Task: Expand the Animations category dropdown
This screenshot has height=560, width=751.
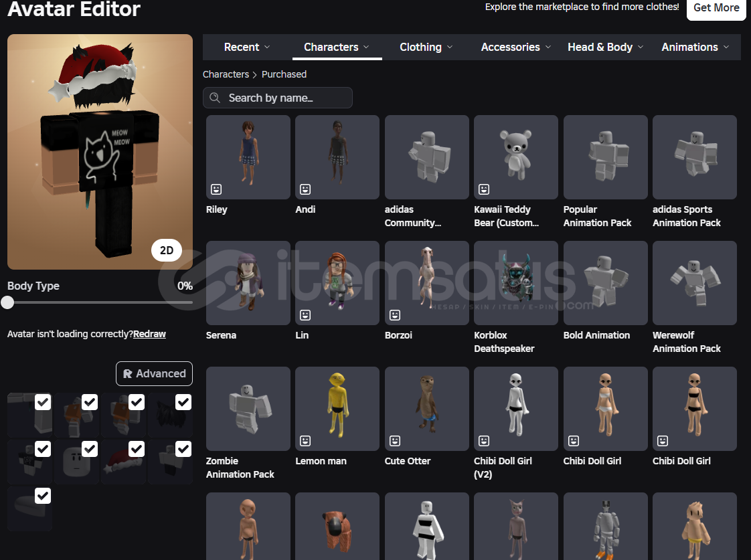Action: pyautogui.click(x=696, y=47)
